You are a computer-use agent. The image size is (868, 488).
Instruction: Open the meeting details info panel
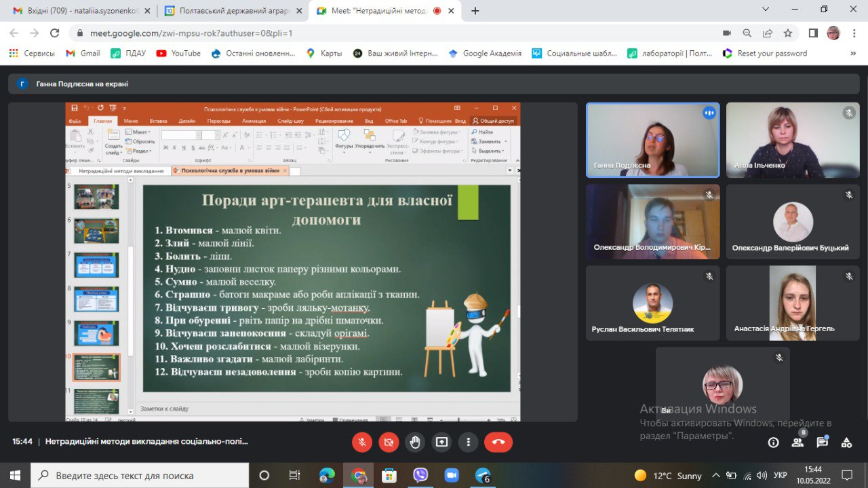(x=773, y=443)
